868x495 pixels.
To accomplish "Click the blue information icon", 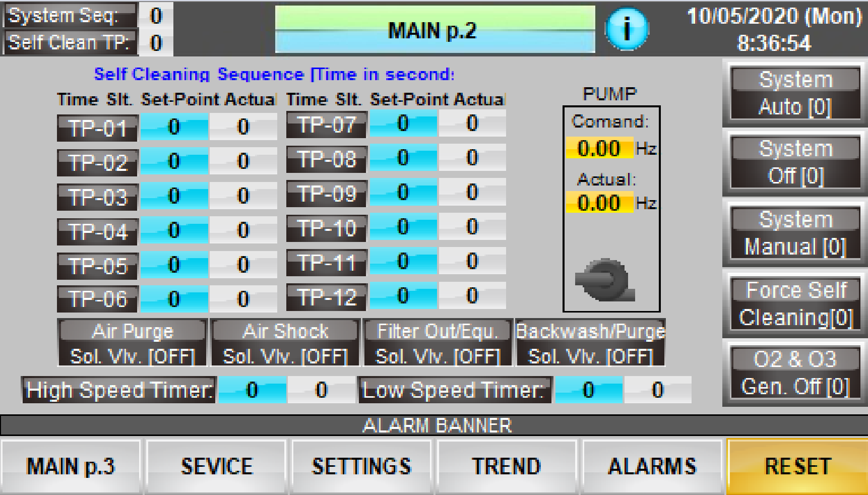I will tap(626, 29).
